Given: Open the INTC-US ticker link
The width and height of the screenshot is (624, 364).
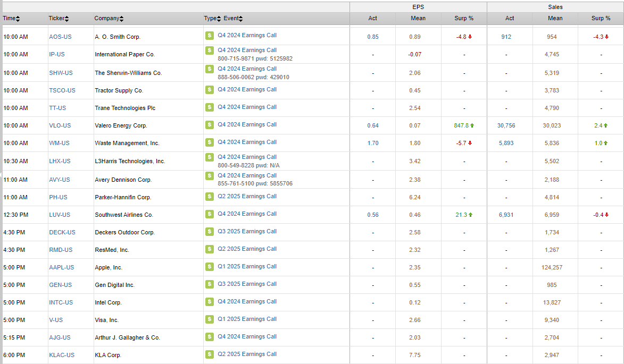Looking at the screenshot, I should (61, 302).
